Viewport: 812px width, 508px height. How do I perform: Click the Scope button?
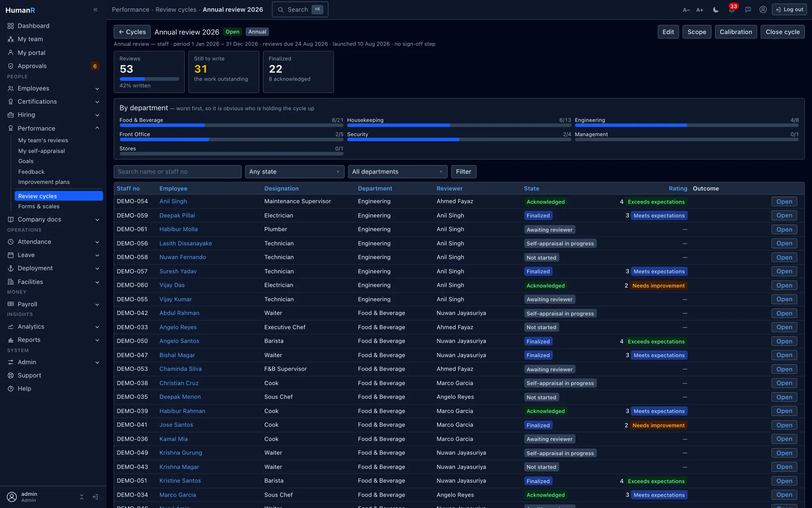697,32
